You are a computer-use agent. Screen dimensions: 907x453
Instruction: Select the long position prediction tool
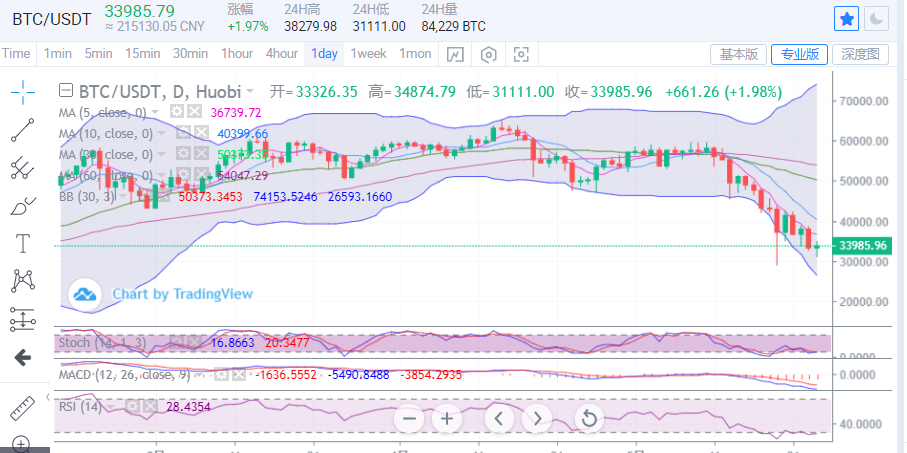[x=23, y=319]
